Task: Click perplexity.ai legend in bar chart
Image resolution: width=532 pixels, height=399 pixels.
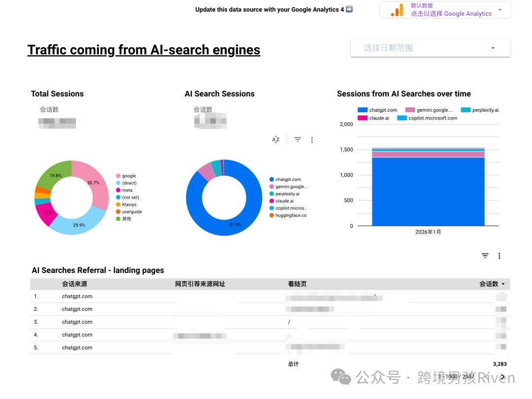Action: [480, 110]
